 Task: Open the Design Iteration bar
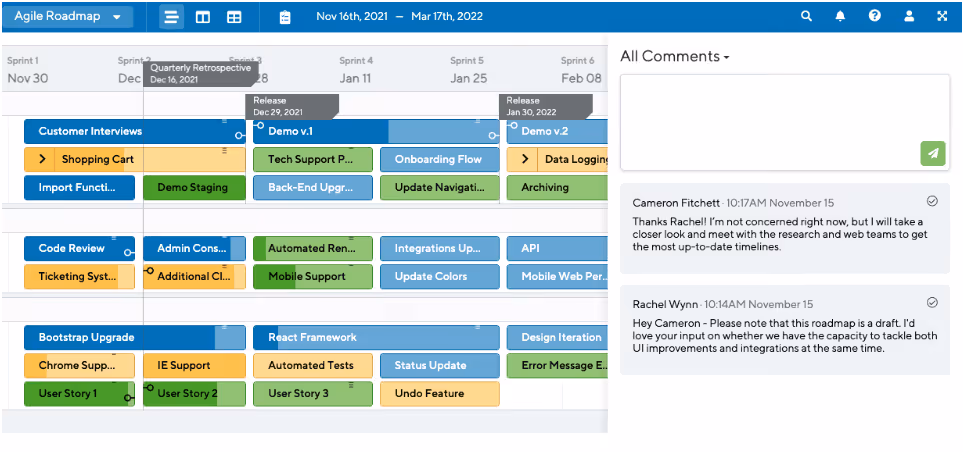click(x=557, y=337)
